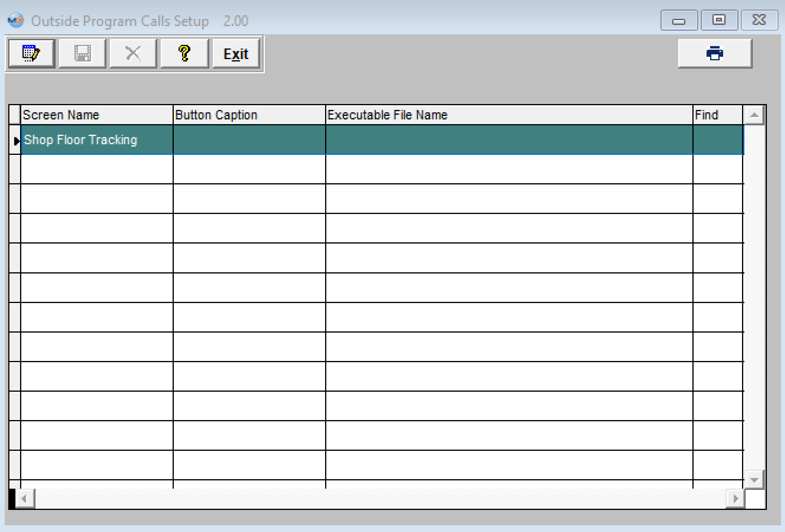785x532 pixels.
Task: Open Help with the question mark icon
Action: (x=184, y=54)
